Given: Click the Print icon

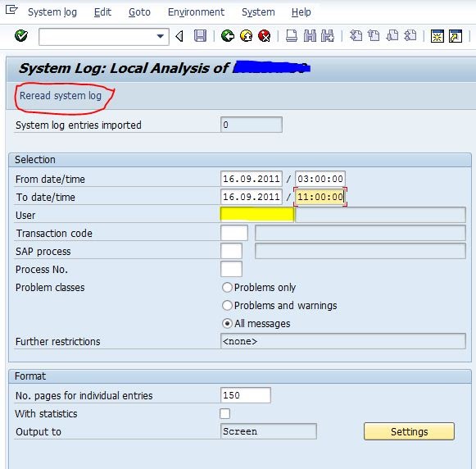Looking at the screenshot, I should click(292, 36).
